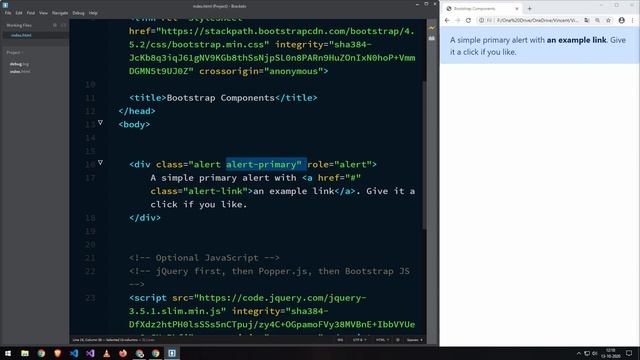This screenshot has height=360, width=640.
Task: Click the site info icon in address bar
Action: (482, 20)
